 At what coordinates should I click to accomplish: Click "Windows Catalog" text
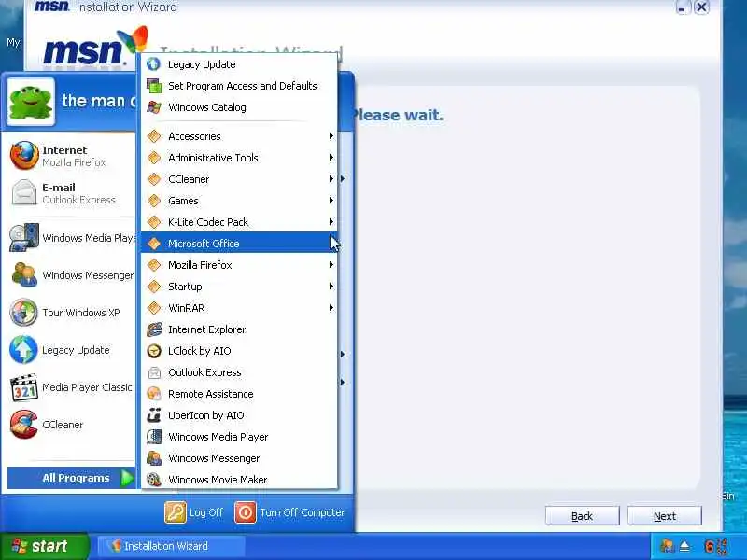[x=207, y=107]
